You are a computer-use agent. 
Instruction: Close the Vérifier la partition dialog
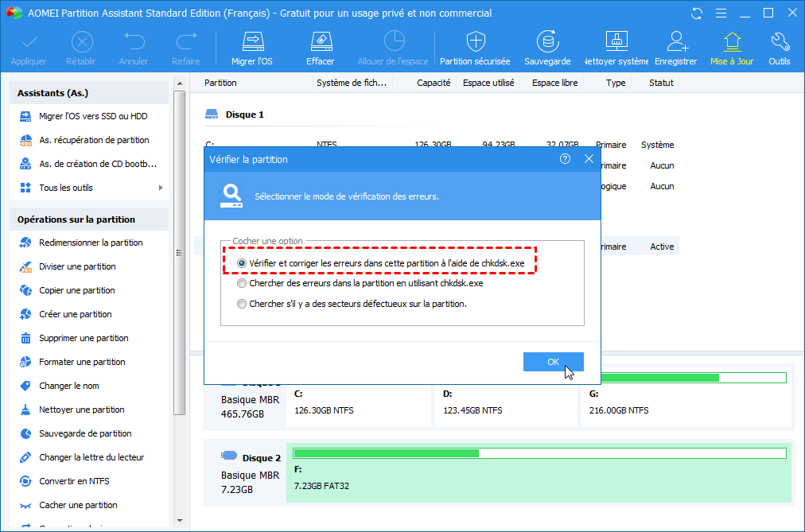pyautogui.click(x=589, y=159)
